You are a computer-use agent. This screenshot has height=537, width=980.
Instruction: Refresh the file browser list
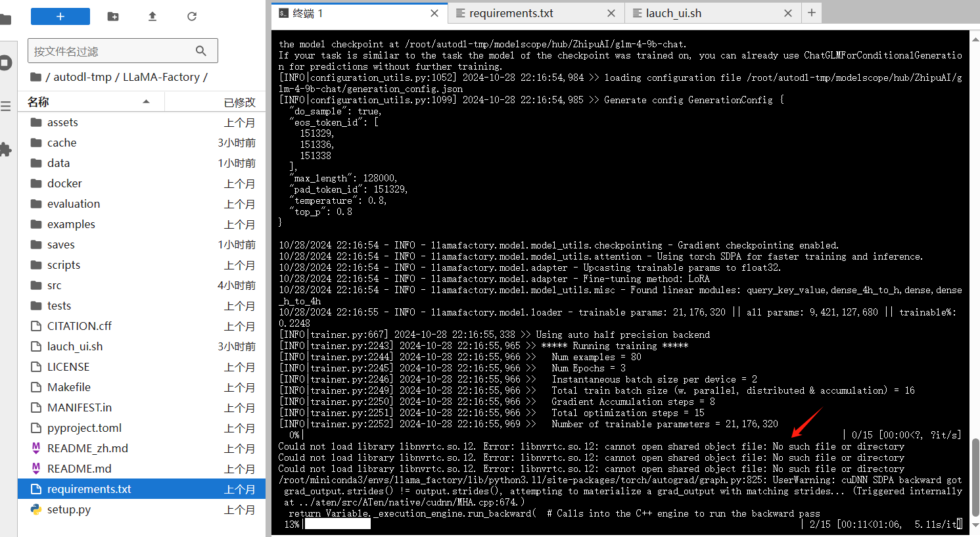click(x=192, y=16)
